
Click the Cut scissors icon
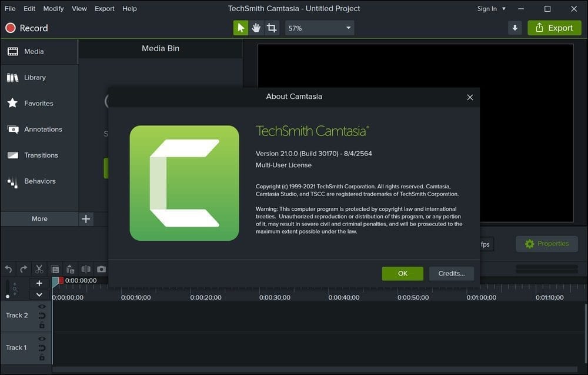[39, 269]
